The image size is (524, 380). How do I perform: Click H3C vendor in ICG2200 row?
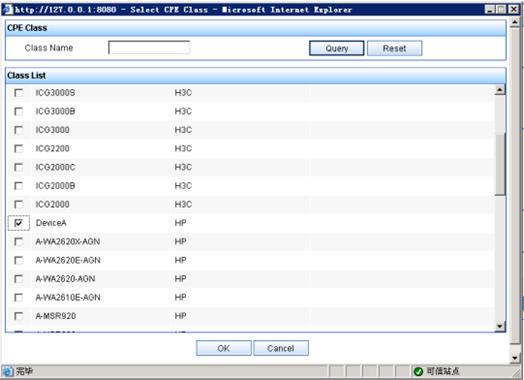tap(183, 148)
